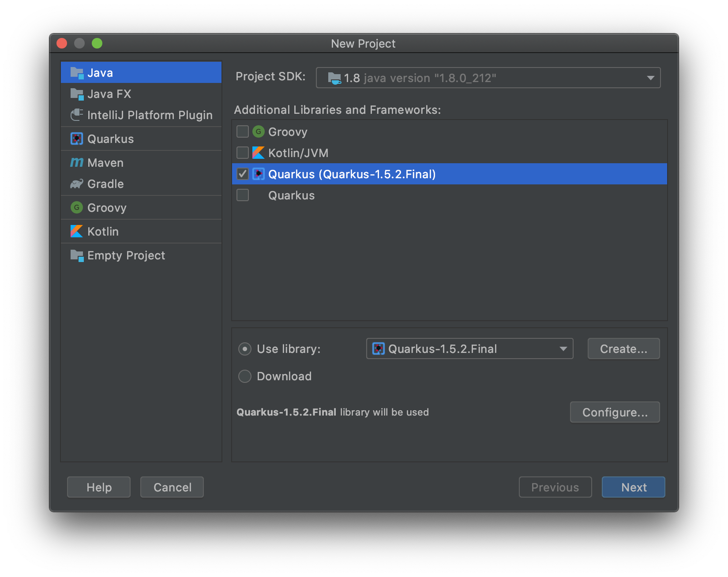Click the Previous button
This screenshot has height=577, width=728.
click(555, 487)
